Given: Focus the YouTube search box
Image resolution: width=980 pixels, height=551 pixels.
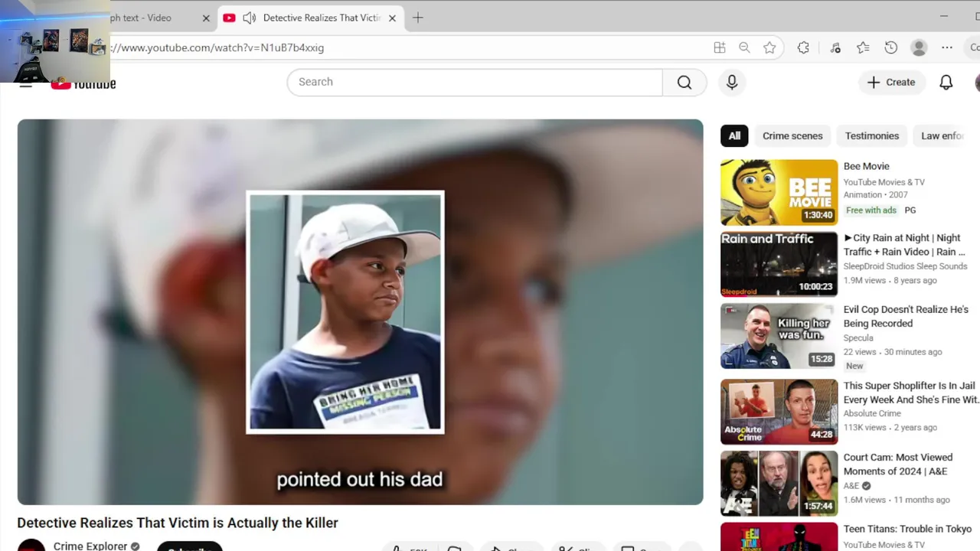Looking at the screenshot, I should click(475, 82).
